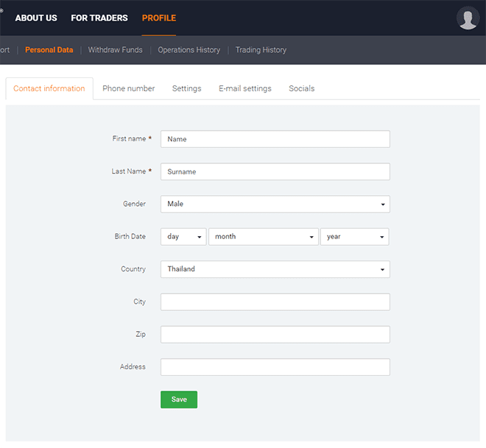Viewport: 486px width, 448px height.
Task: Switch to the Phone number tab
Action: point(129,88)
